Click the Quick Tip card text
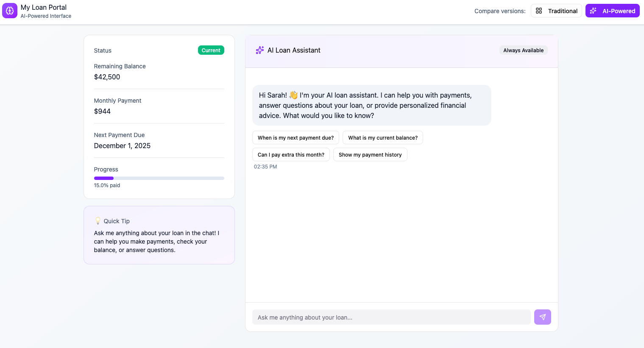The width and height of the screenshot is (644, 348). coord(156,241)
